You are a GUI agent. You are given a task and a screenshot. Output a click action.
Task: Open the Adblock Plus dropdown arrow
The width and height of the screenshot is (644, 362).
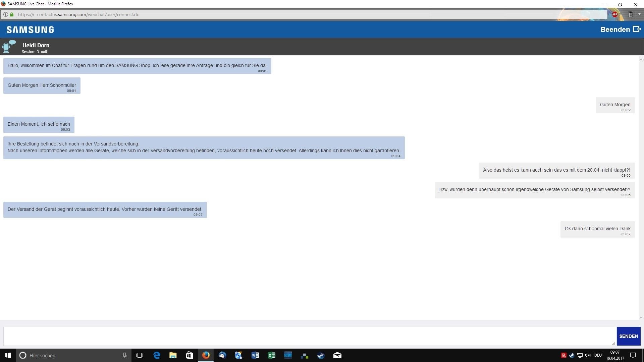pos(620,14)
